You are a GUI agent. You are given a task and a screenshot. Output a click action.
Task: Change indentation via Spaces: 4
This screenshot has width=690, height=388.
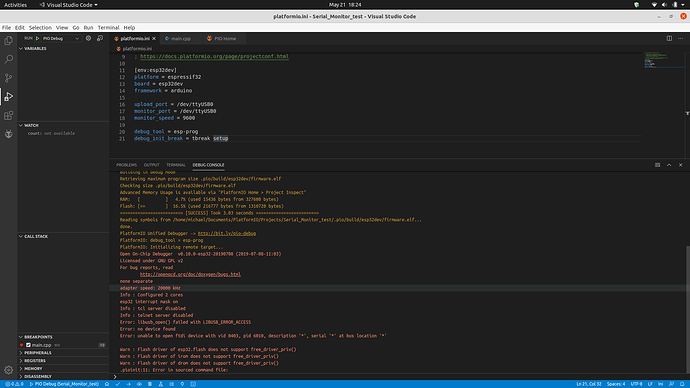click(x=616, y=384)
